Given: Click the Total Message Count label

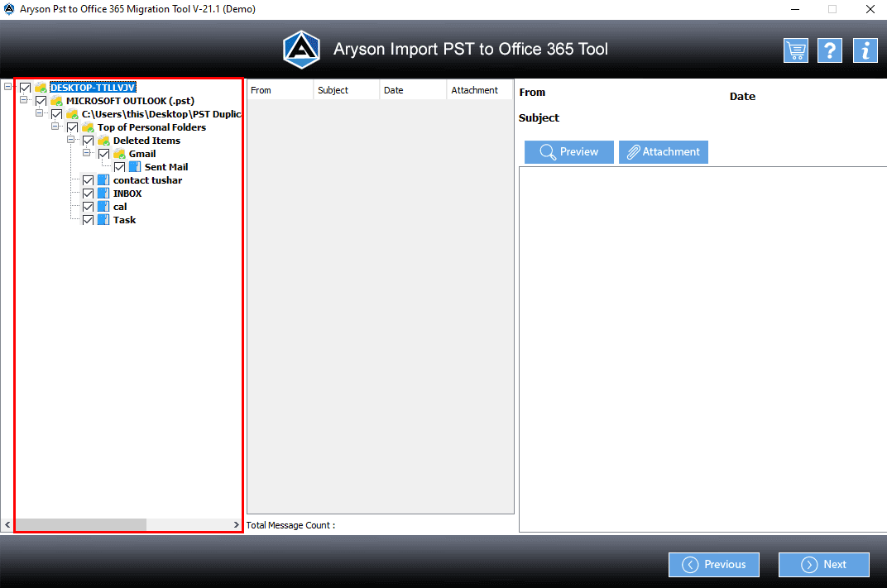Looking at the screenshot, I should (x=290, y=525).
